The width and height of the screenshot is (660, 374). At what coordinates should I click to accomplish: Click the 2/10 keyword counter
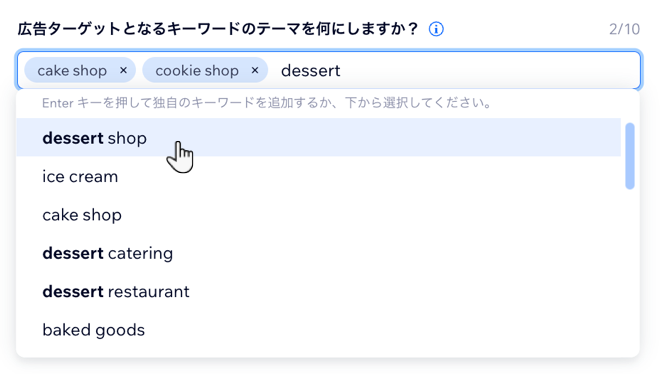(x=624, y=29)
